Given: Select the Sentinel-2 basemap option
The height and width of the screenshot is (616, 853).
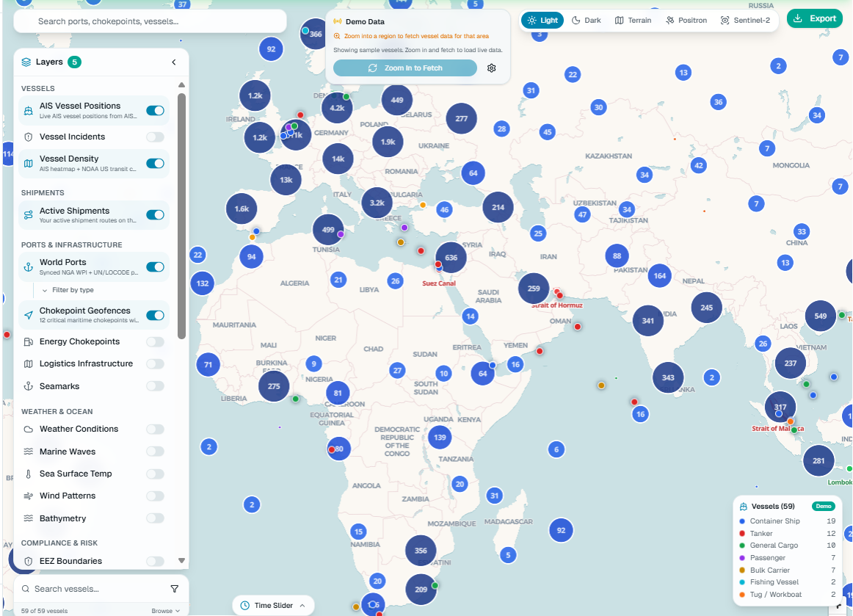Looking at the screenshot, I should click(745, 20).
